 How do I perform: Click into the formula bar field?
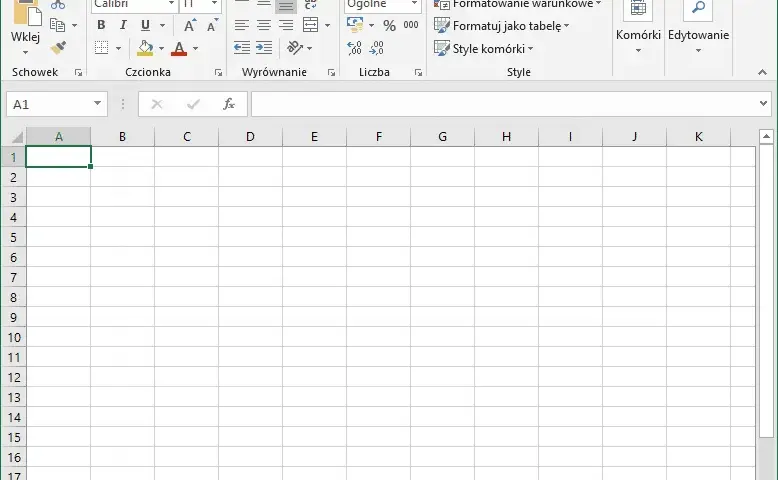[504, 104]
